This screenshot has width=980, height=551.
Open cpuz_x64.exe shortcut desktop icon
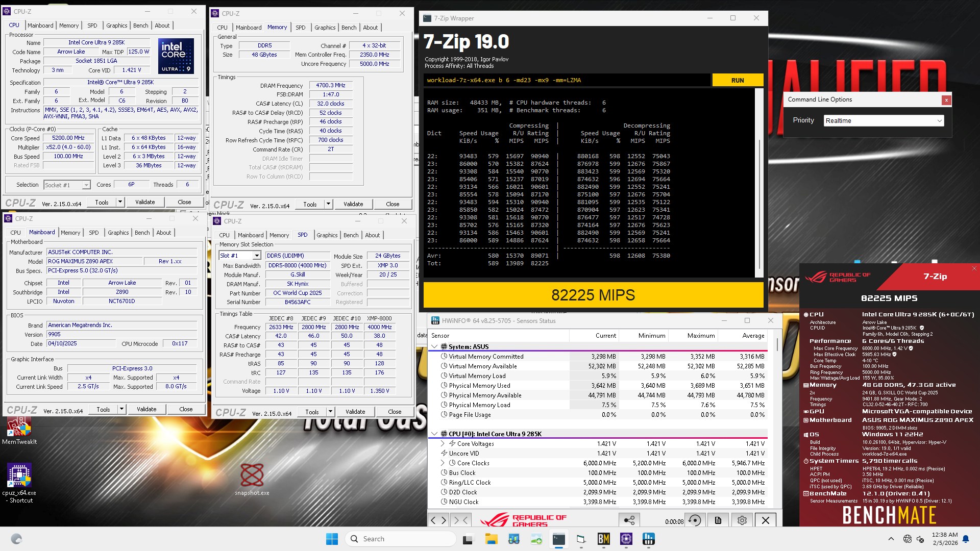(x=19, y=483)
